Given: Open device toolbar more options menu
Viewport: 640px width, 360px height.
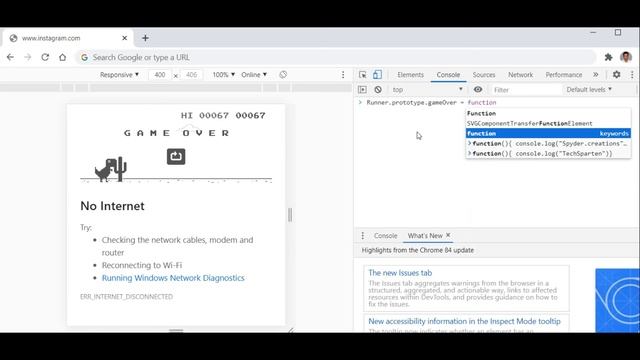Looking at the screenshot, I should coord(343,75).
